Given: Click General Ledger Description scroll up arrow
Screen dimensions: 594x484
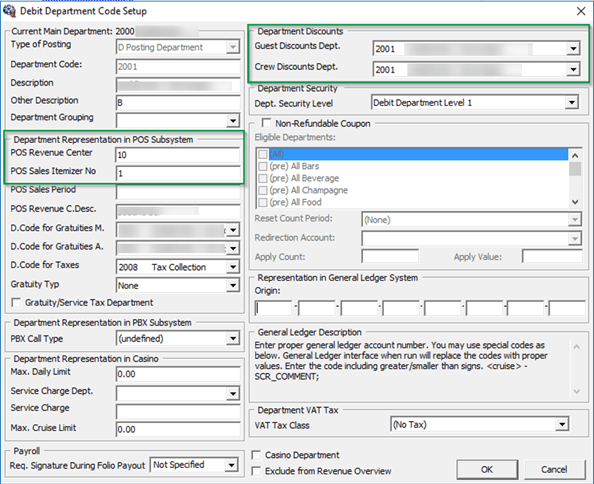Looking at the screenshot, I should [577, 347].
